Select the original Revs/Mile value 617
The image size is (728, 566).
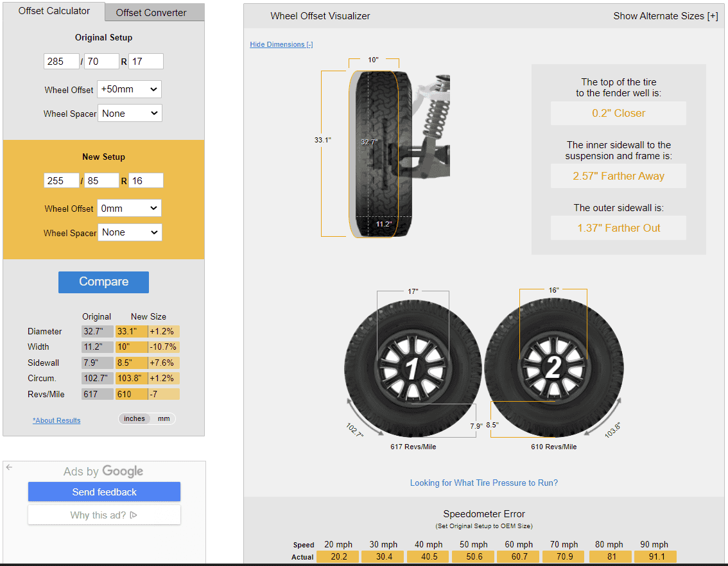98,394
